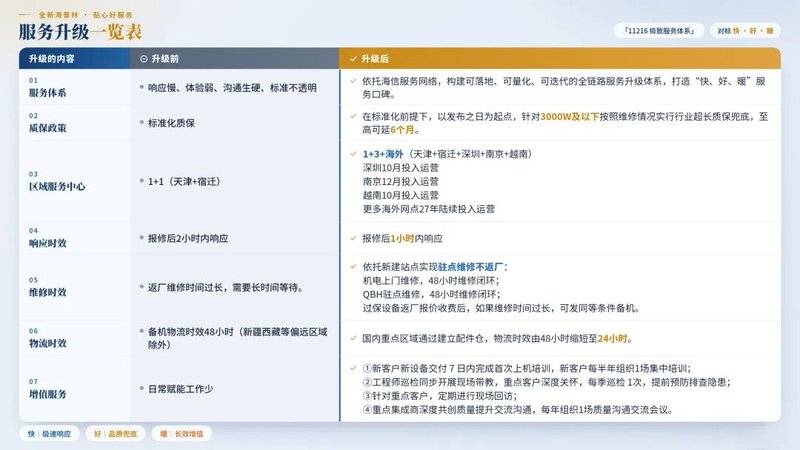This screenshot has height=450, width=800.
Task: Click the text 返厂维修时间过长，需要长时间等待
Action: pyautogui.click(x=225, y=287)
